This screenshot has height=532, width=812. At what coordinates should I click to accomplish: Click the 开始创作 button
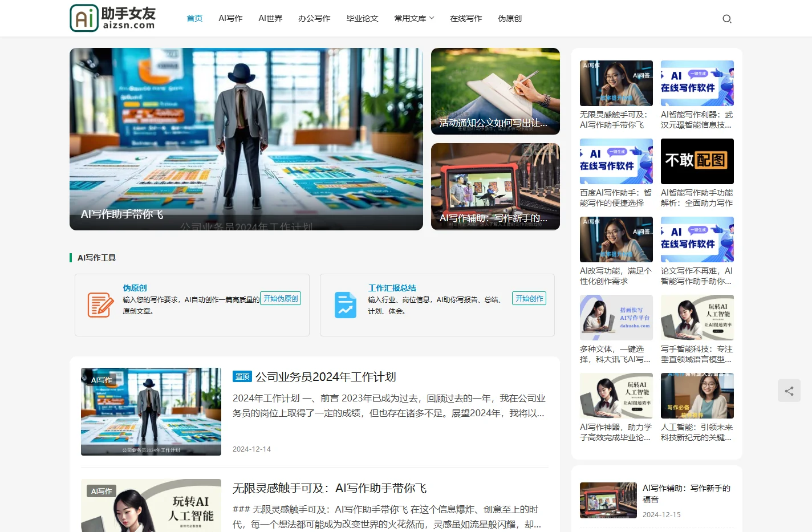click(x=529, y=298)
